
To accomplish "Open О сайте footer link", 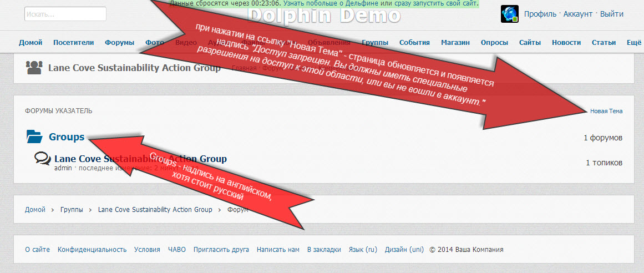I will [37, 250].
